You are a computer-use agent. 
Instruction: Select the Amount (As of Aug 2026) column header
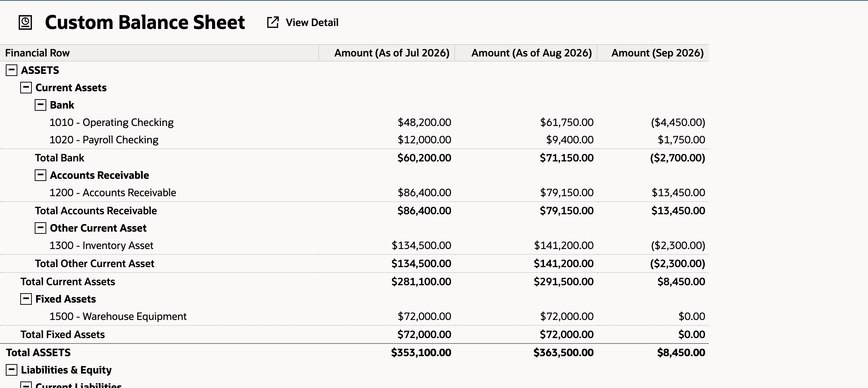click(526, 53)
